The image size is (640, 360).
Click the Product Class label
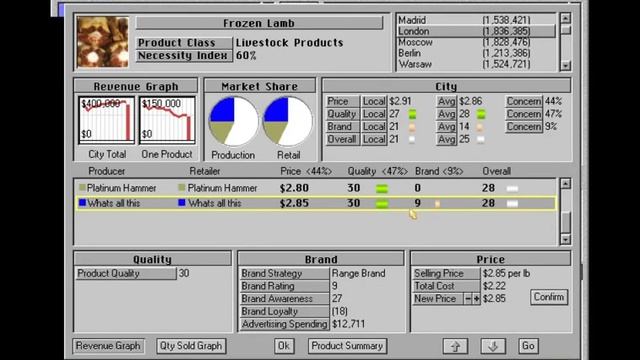coord(184,43)
